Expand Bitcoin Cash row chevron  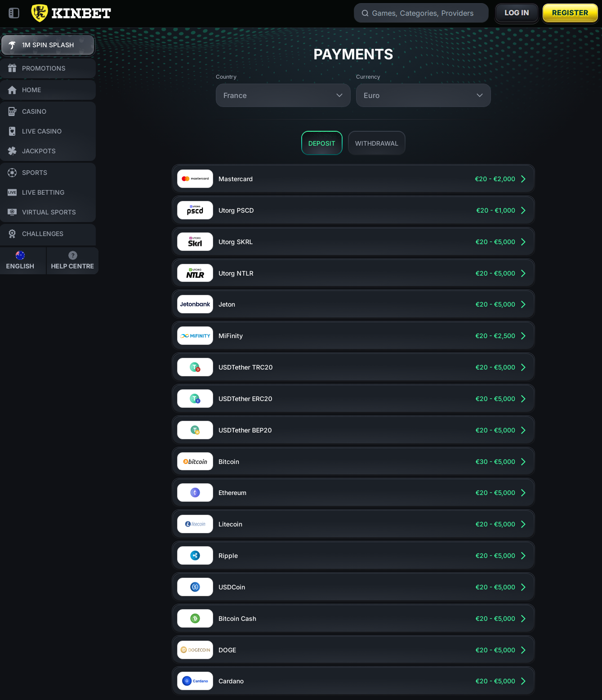523,619
